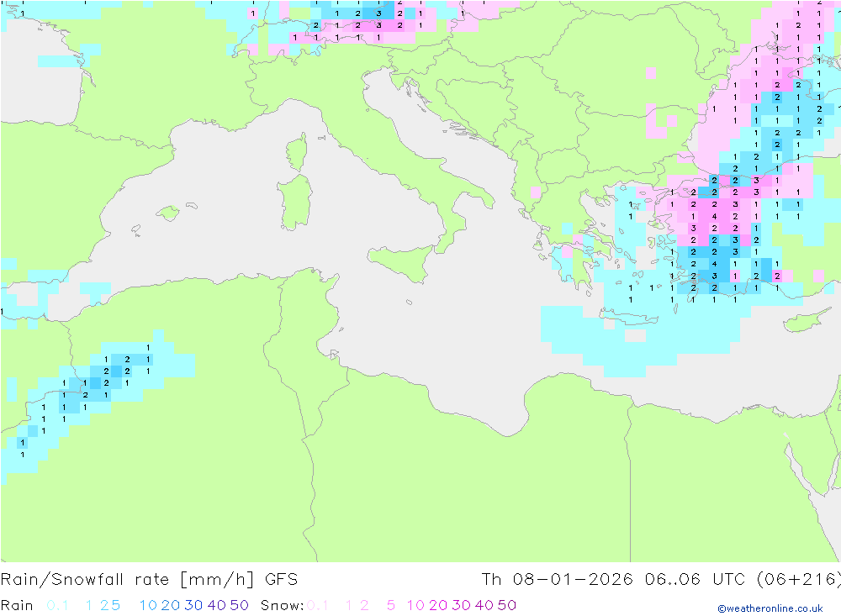Pick the Snow legend 5 color value
This screenshot has height=616, width=841.
pos(391,605)
